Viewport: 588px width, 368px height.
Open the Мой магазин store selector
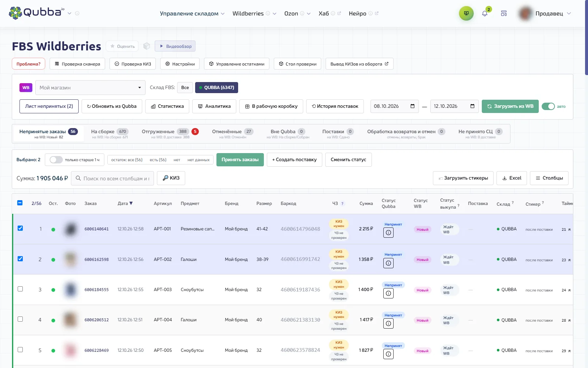[x=90, y=88]
